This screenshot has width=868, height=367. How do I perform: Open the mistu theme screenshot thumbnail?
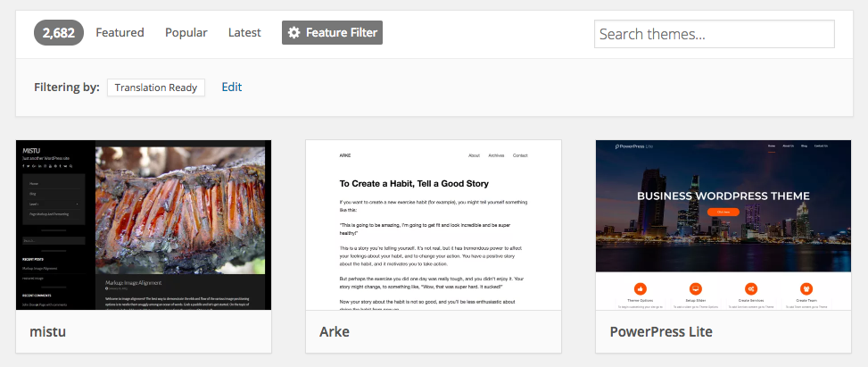(144, 225)
